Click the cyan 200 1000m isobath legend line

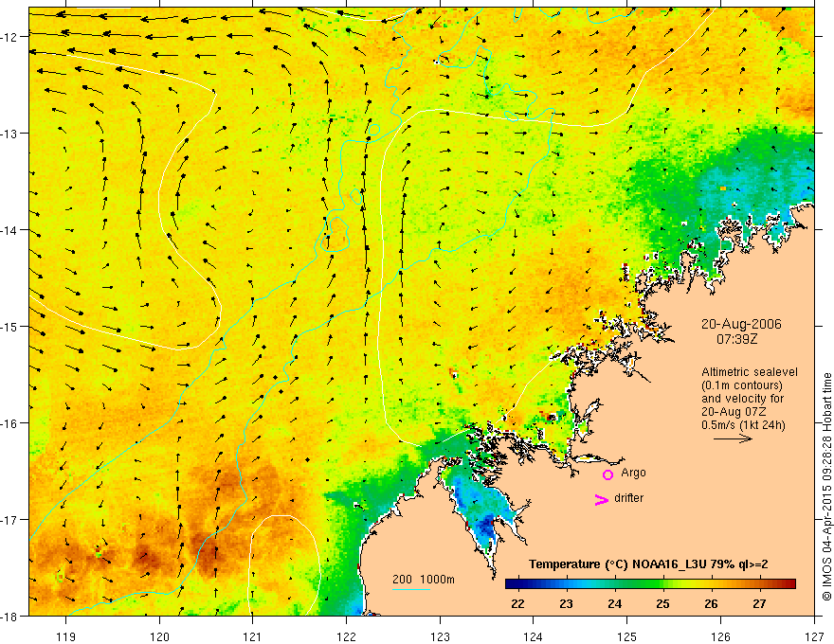(411, 589)
